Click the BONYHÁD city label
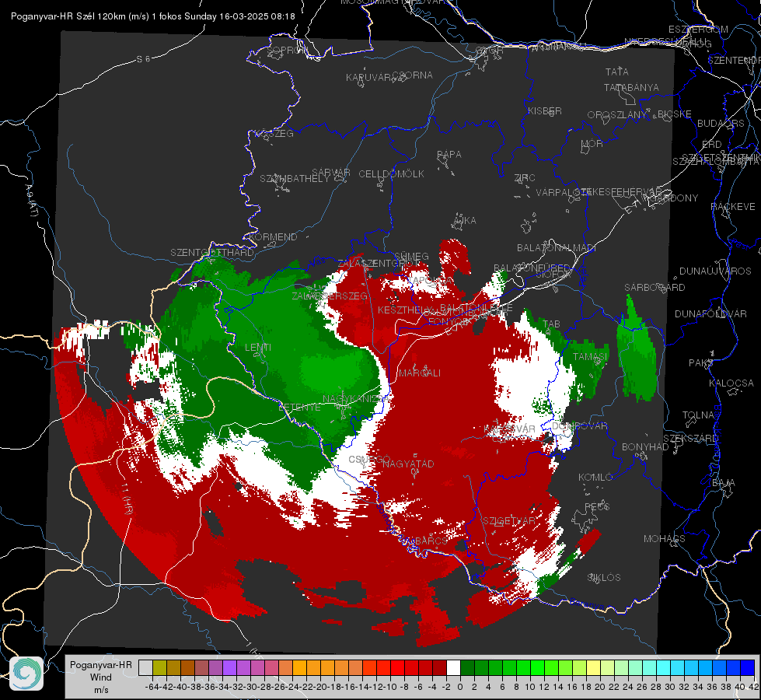Screen dimensions: 761x700 tap(645, 446)
